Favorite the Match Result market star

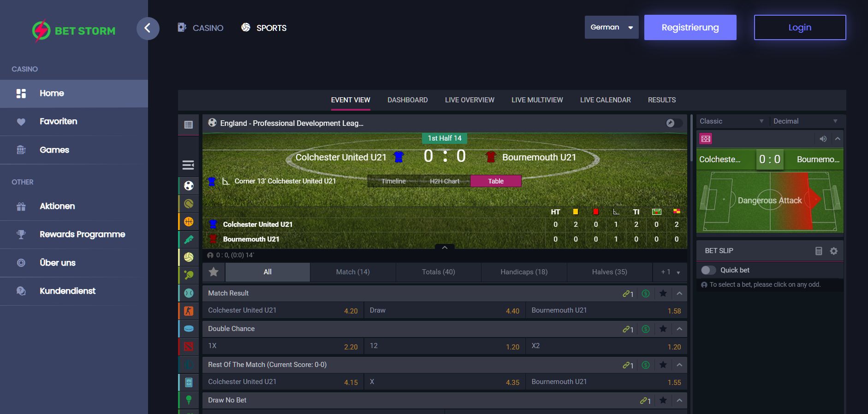click(x=663, y=293)
